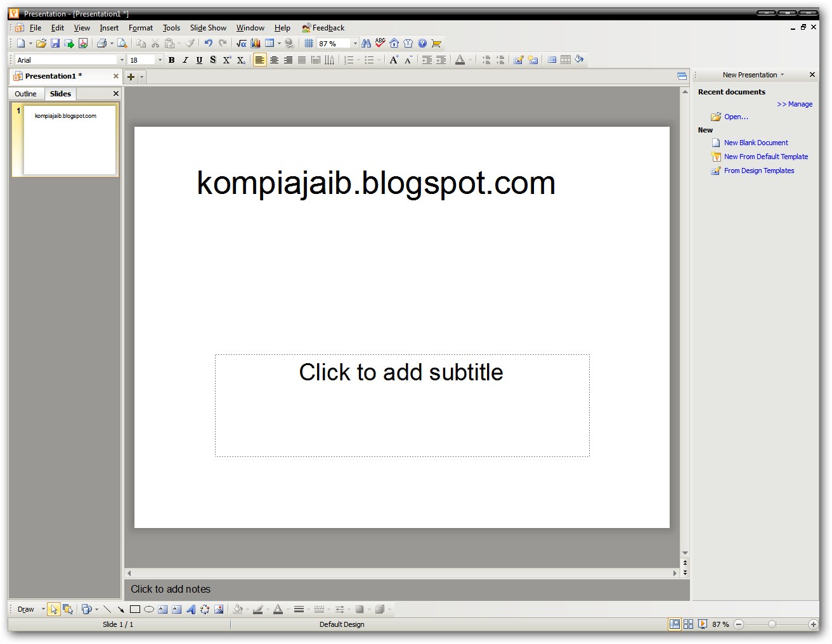The height and width of the screenshot is (644, 832).
Task: Enable center text alignment
Action: click(274, 60)
